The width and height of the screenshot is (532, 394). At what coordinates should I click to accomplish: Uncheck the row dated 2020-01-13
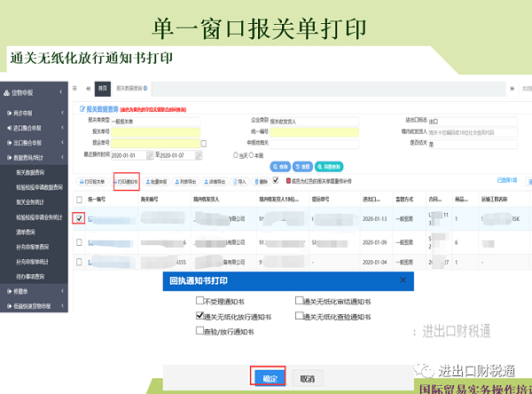point(79,218)
